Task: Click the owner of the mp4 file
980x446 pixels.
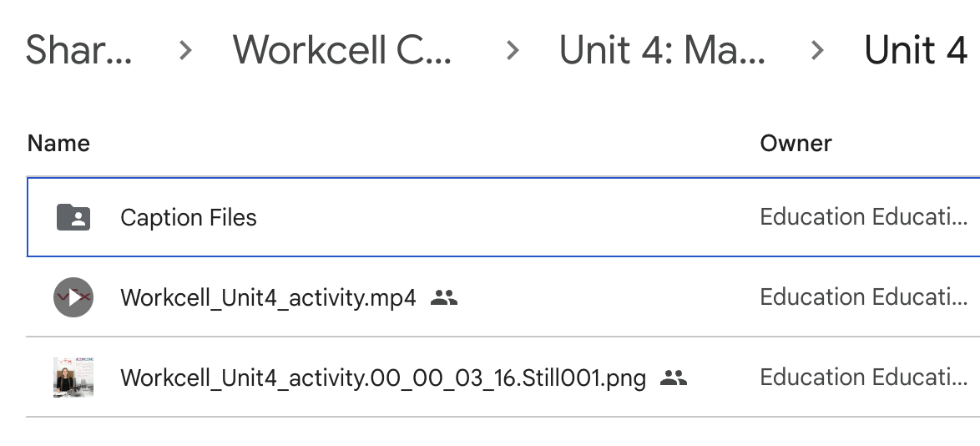Action: [x=863, y=297]
